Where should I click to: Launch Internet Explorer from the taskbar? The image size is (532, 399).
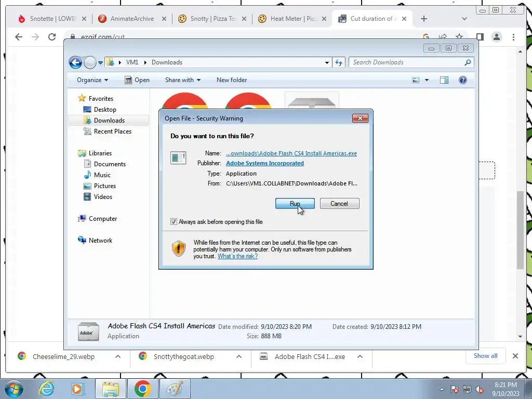pyautogui.click(x=46, y=389)
